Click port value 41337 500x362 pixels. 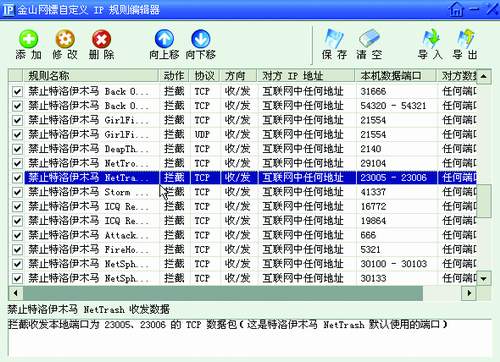click(373, 192)
